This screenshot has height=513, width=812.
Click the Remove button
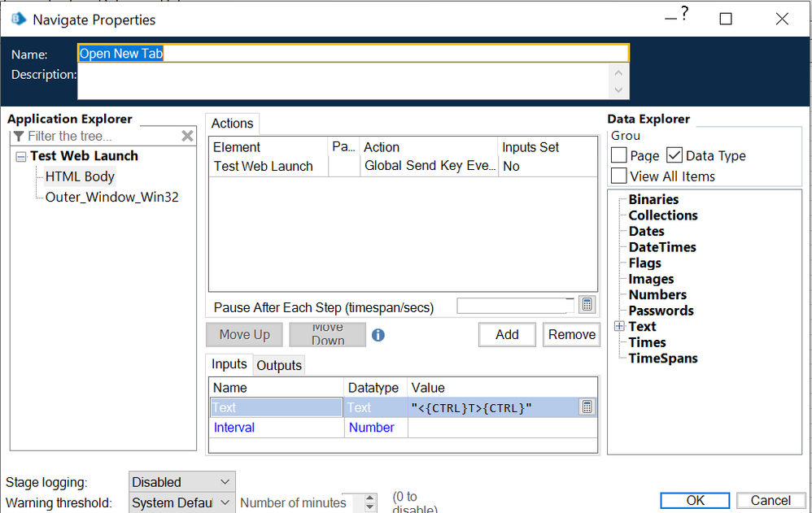tap(572, 334)
